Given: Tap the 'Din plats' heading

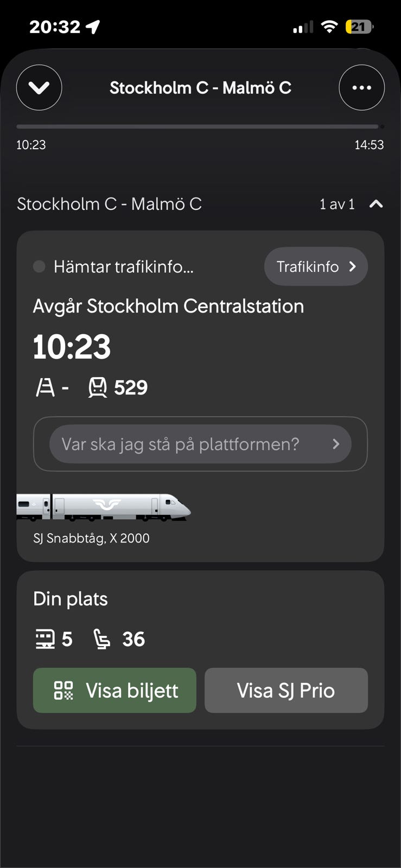Looking at the screenshot, I should (x=71, y=599).
